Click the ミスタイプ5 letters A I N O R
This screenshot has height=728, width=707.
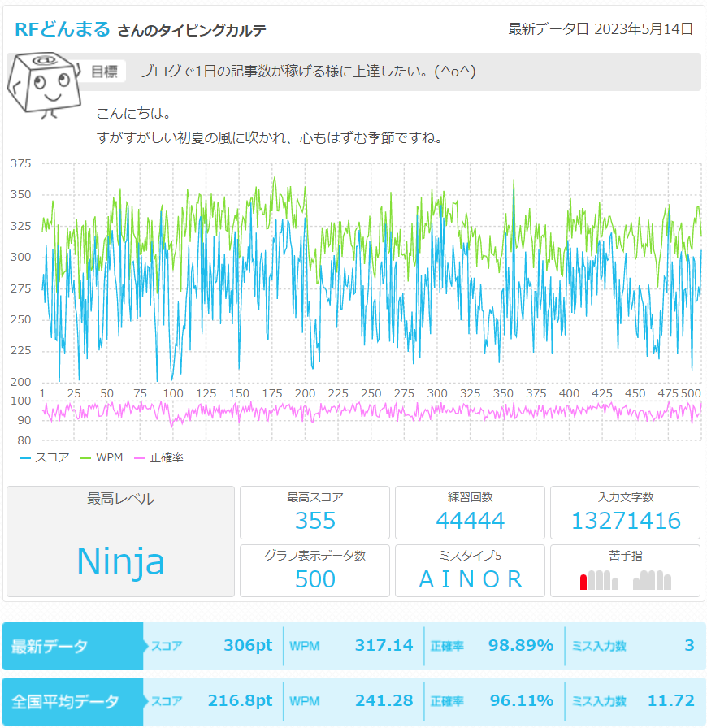[471, 579]
